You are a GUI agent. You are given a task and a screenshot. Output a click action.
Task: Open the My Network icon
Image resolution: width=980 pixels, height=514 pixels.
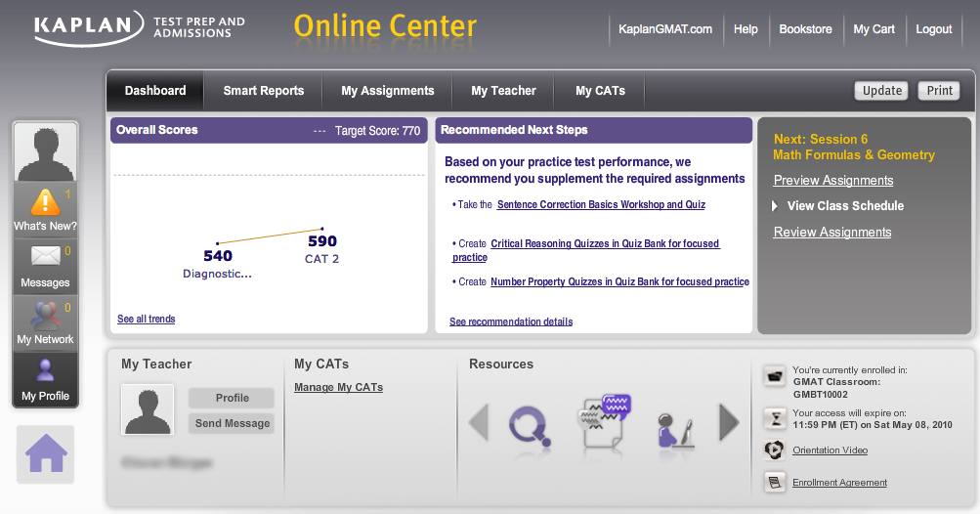click(45, 317)
